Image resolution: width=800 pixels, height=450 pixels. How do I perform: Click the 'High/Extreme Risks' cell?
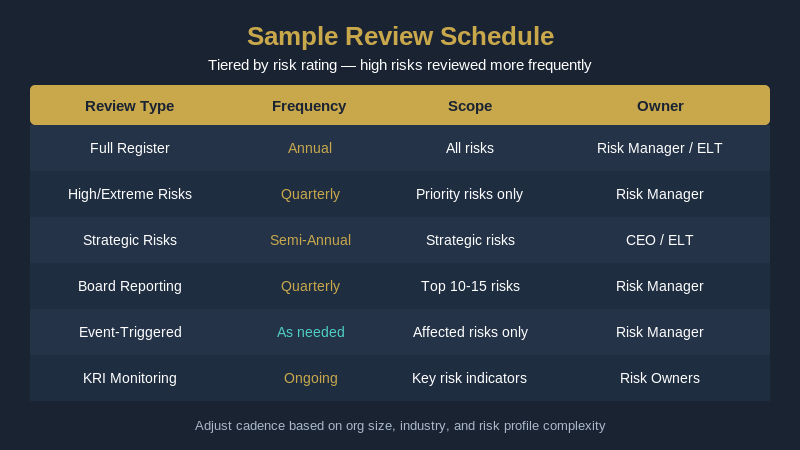130,194
